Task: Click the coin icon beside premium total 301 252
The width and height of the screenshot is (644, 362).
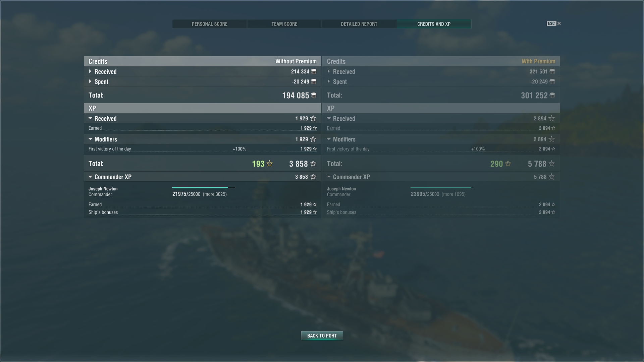Action: (552, 96)
